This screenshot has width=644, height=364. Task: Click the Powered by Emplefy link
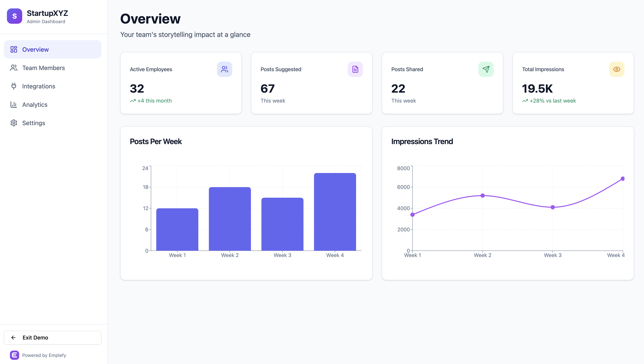coord(44,355)
